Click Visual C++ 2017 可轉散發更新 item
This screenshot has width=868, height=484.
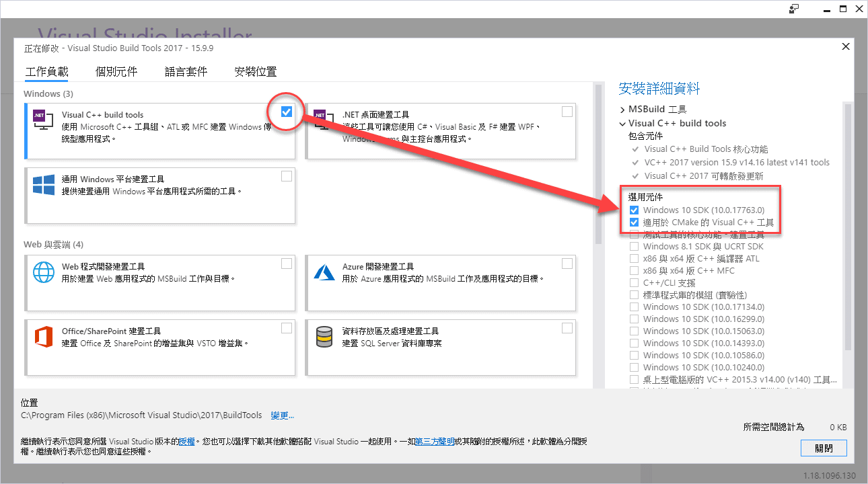click(x=704, y=176)
